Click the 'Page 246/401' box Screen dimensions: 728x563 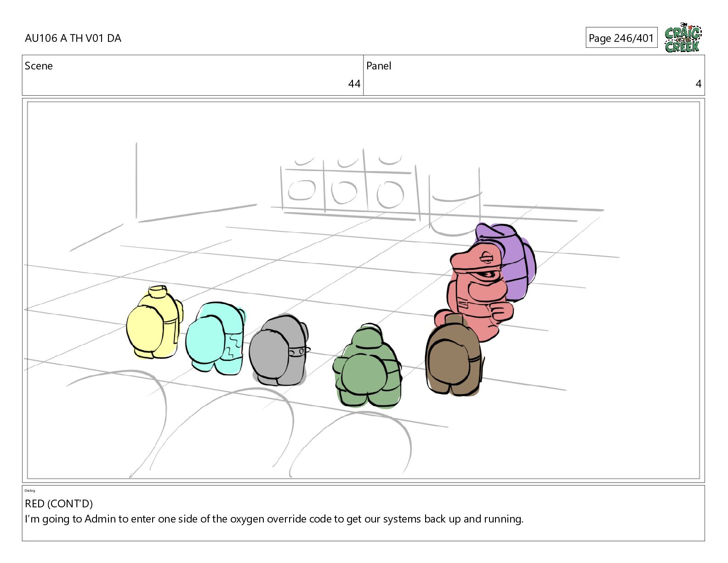tap(621, 38)
